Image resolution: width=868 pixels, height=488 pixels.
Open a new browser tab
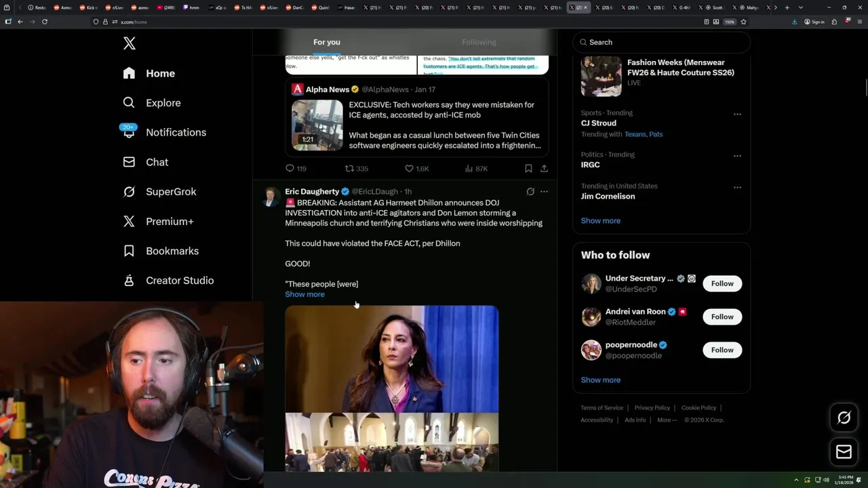pos(787,7)
